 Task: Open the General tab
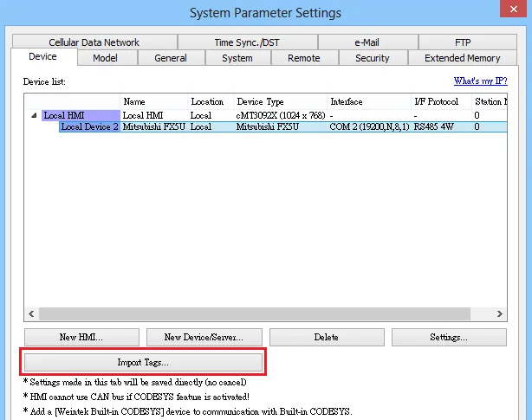(171, 58)
